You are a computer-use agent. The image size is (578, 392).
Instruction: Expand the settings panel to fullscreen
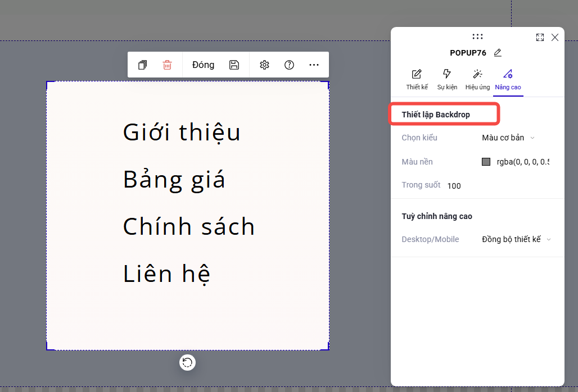click(x=540, y=37)
